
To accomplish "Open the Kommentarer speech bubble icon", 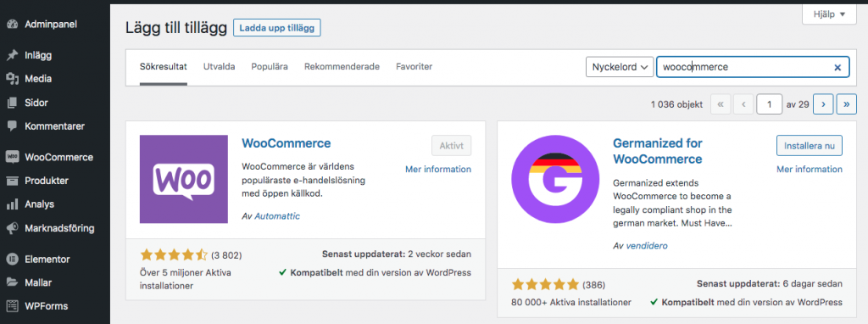I will tap(12, 126).
